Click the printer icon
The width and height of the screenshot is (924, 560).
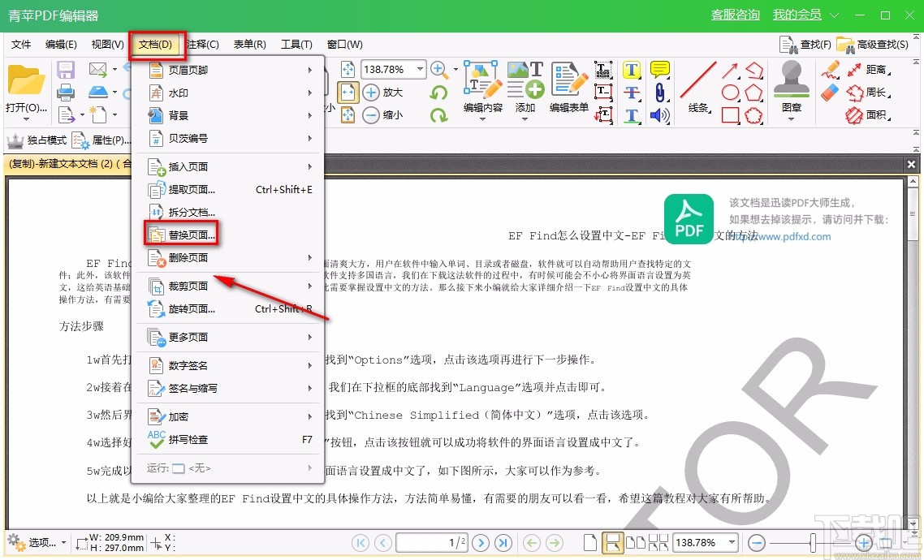[x=66, y=93]
